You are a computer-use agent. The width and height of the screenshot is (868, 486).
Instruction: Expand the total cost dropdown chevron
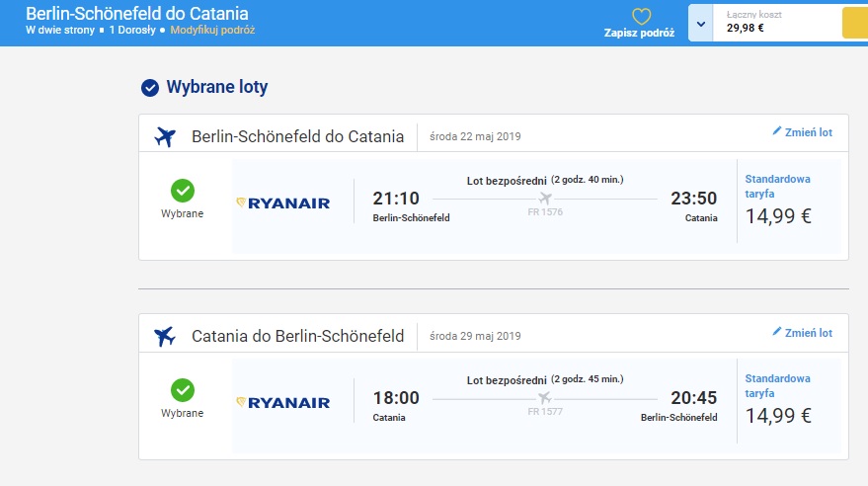coord(701,24)
